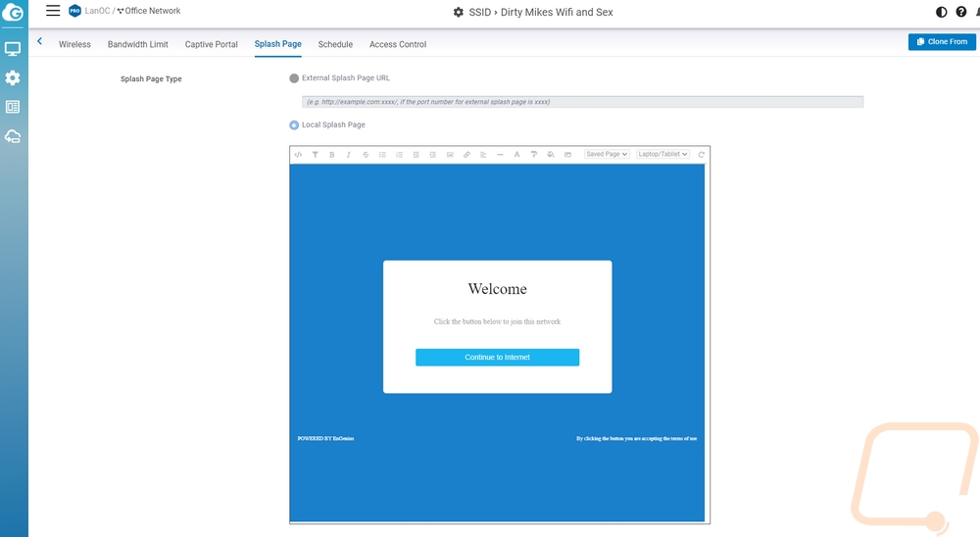This screenshot has width=980, height=537.
Task: Click the Clone From button
Action: 942,42
